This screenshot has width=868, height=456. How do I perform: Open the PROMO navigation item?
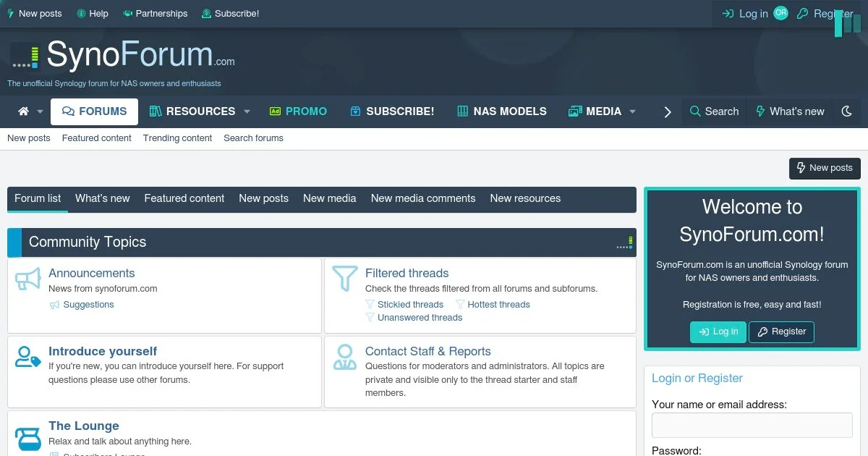[298, 111]
